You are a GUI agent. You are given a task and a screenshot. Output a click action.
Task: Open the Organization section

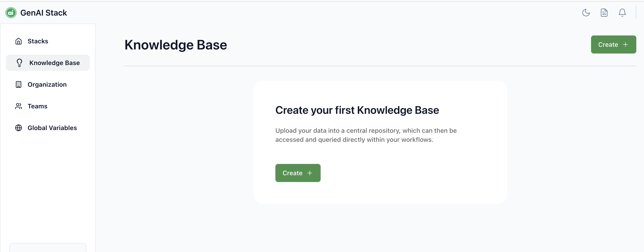coord(47,85)
